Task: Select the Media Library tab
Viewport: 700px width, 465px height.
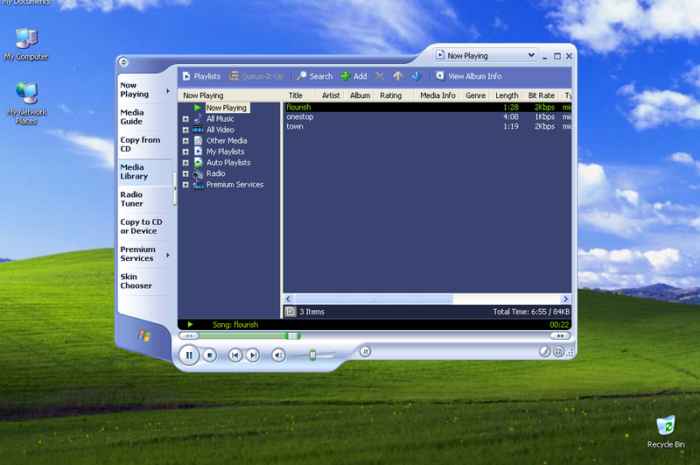Action: [x=144, y=172]
